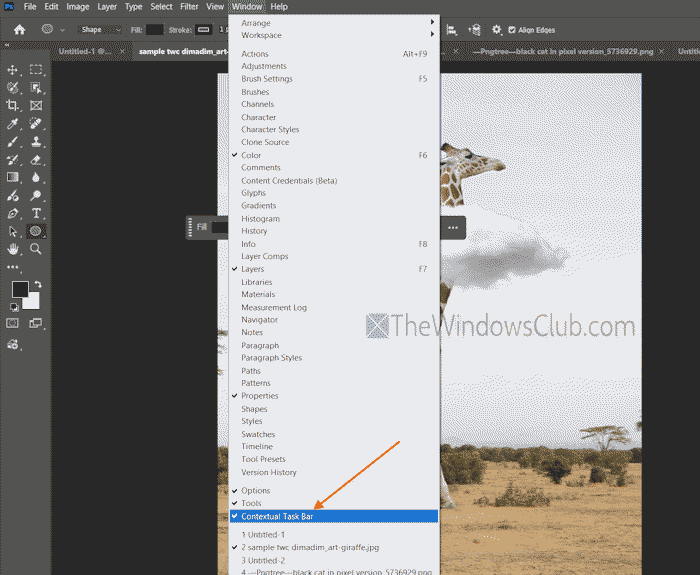Uncheck Tools in Window menu

pyautogui.click(x=333, y=503)
